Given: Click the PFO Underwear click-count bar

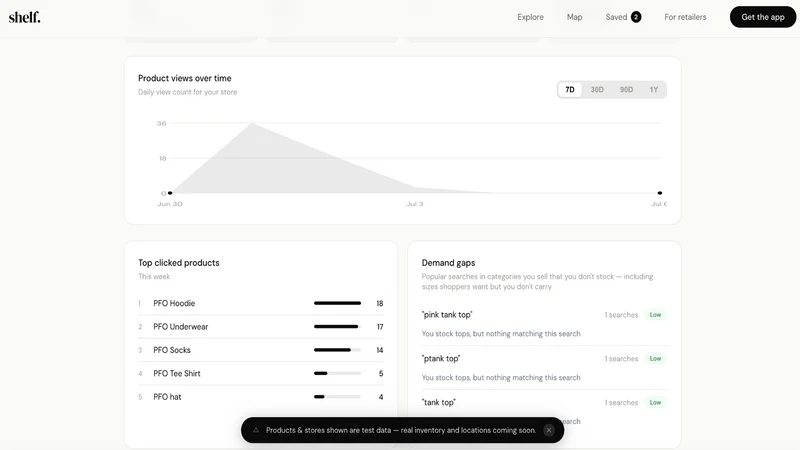Looking at the screenshot, I should coord(337,327).
